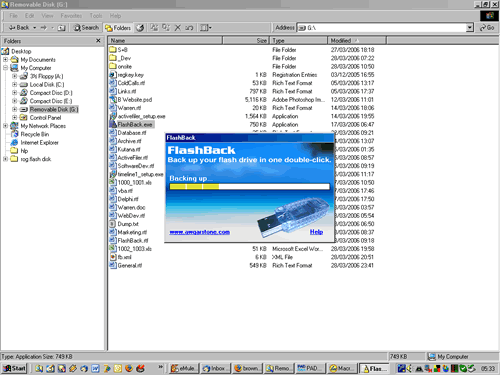Viewport: 500px width, 375px height.
Task: Close the Folders pane
Action: [x=98, y=41]
